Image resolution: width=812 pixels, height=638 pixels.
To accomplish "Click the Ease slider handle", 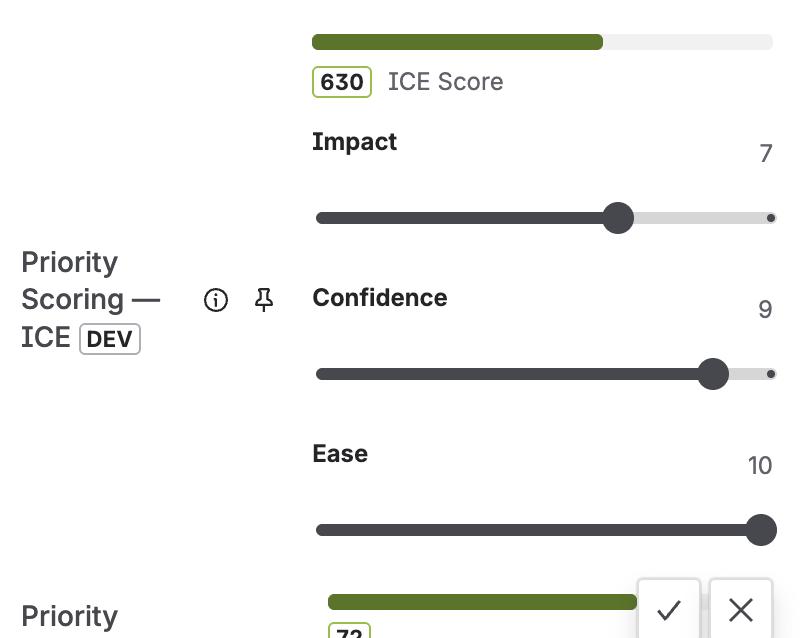I will [x=760, y=529].
